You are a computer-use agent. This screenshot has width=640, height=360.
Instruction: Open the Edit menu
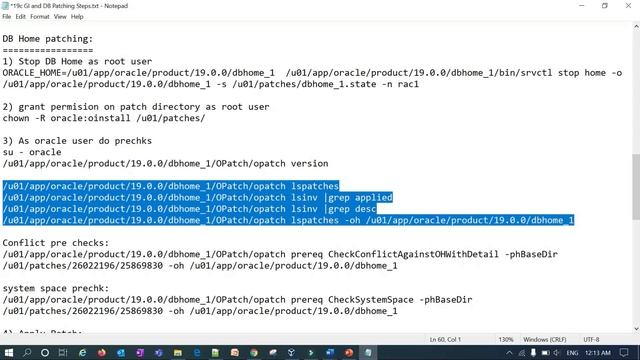pyautogui.click(x=20, y=17)
